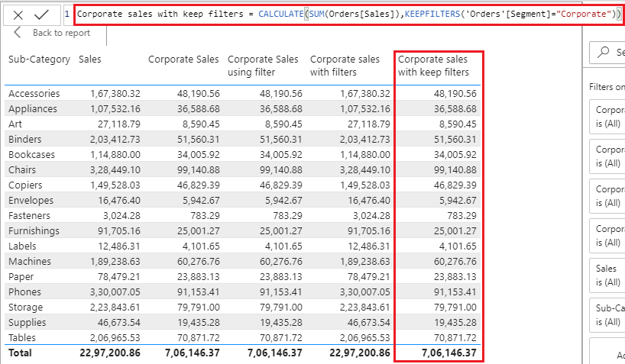Commit the formula with the checkmark icon
This screenshot has height=364, width=625.
41,14
